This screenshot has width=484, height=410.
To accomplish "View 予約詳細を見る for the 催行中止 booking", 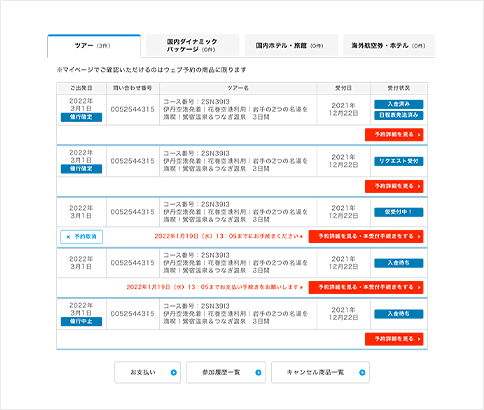I will 394,339.
